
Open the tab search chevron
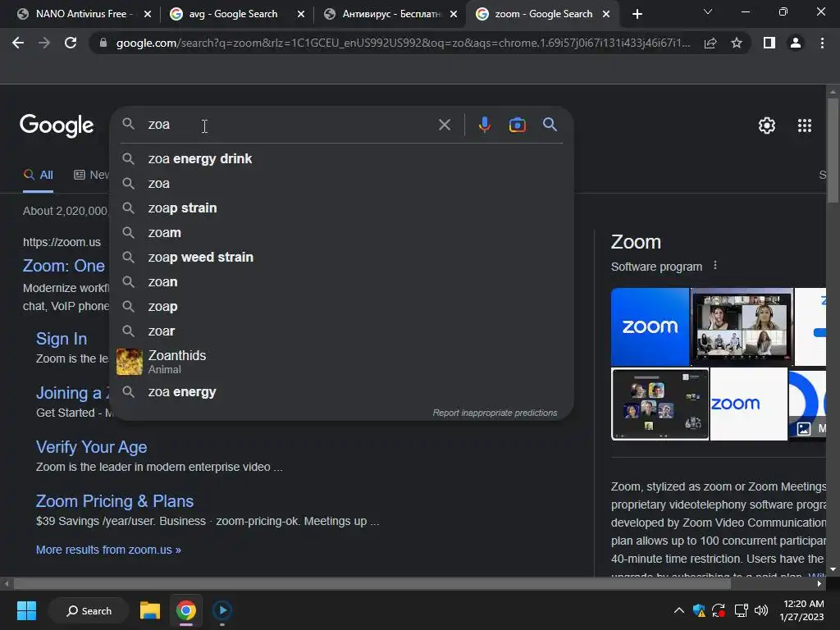[x=708, y=11]
